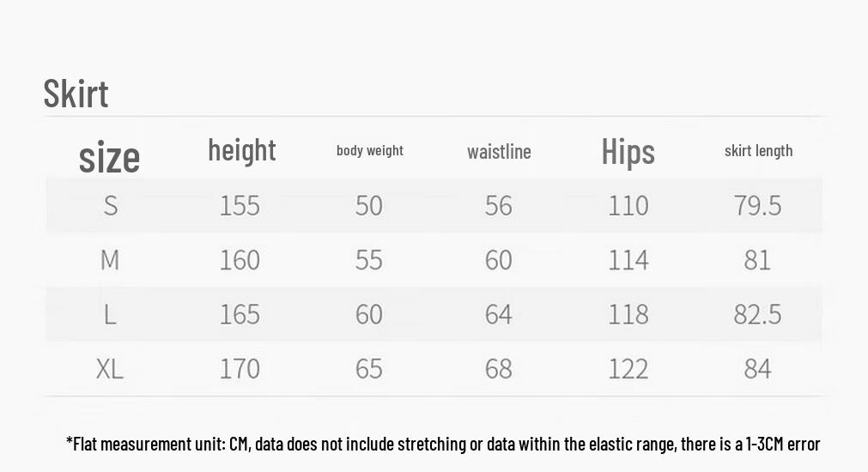Select the skirt length column header
Image resolution: width=868 pixels, height=472 pixels.
point(758,150)
